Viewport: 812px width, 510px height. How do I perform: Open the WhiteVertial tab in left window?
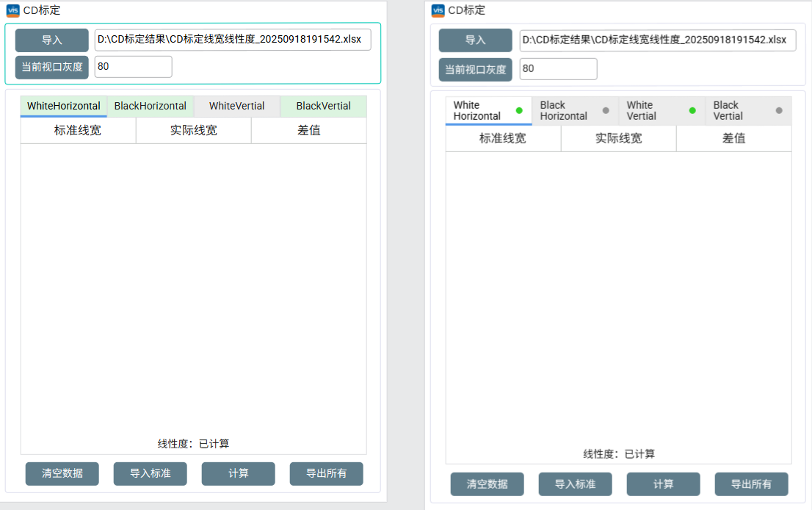[237, 106]
